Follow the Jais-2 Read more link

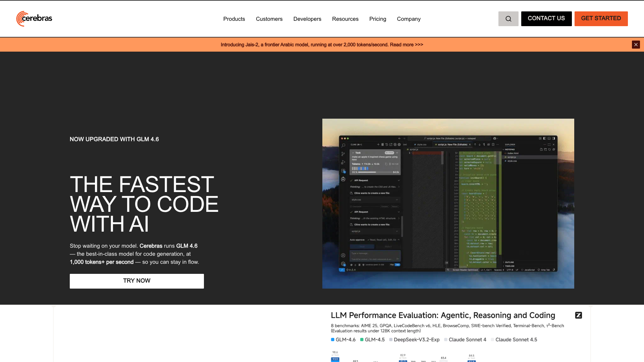coord(406,45)
